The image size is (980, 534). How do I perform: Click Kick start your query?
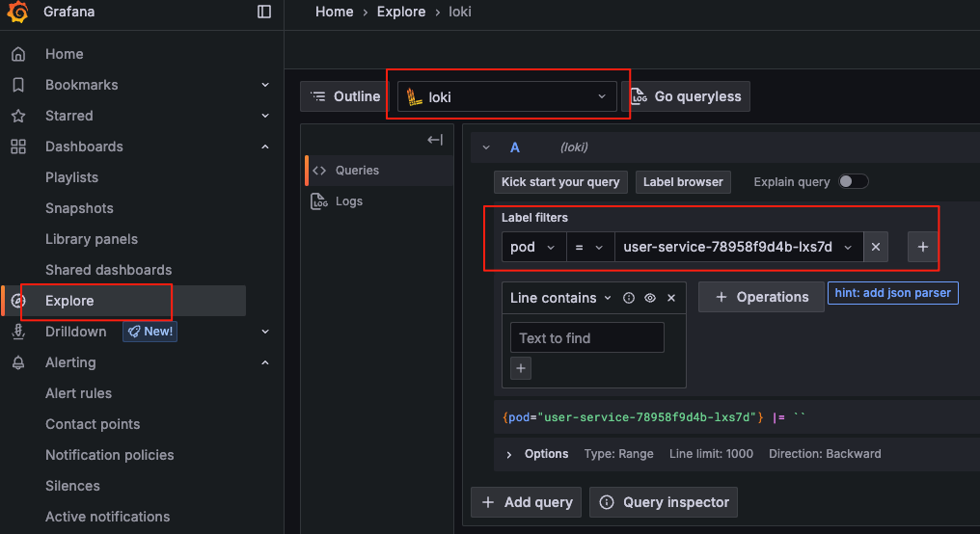click(x=560, y=182)
